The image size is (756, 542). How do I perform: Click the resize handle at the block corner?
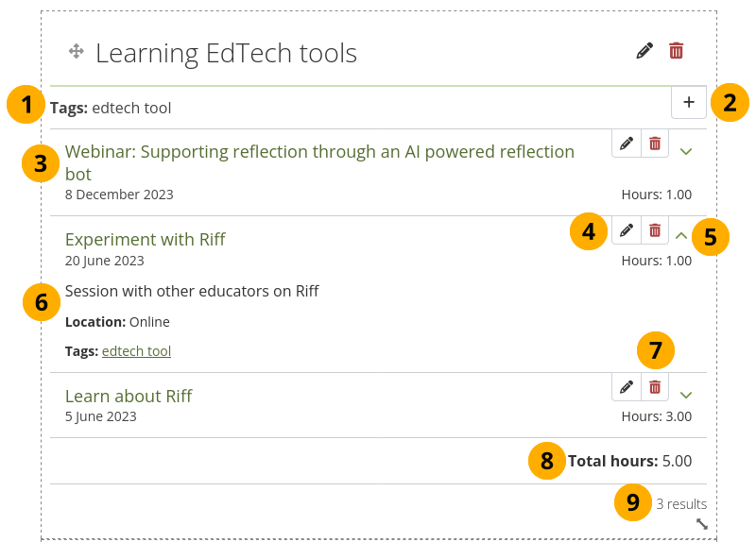click(x=702, y=524)
